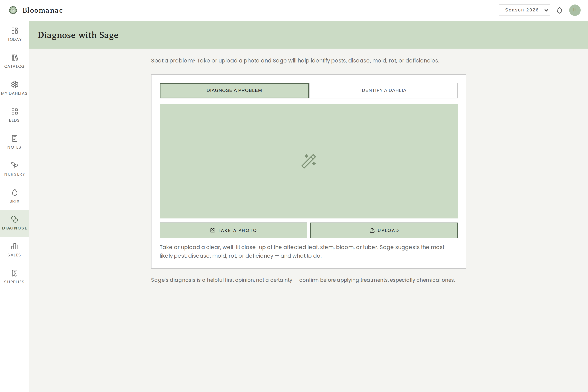Click the Bloomanac brand name
The height and width of the screenshot is (392, 588).
(43, 10)
